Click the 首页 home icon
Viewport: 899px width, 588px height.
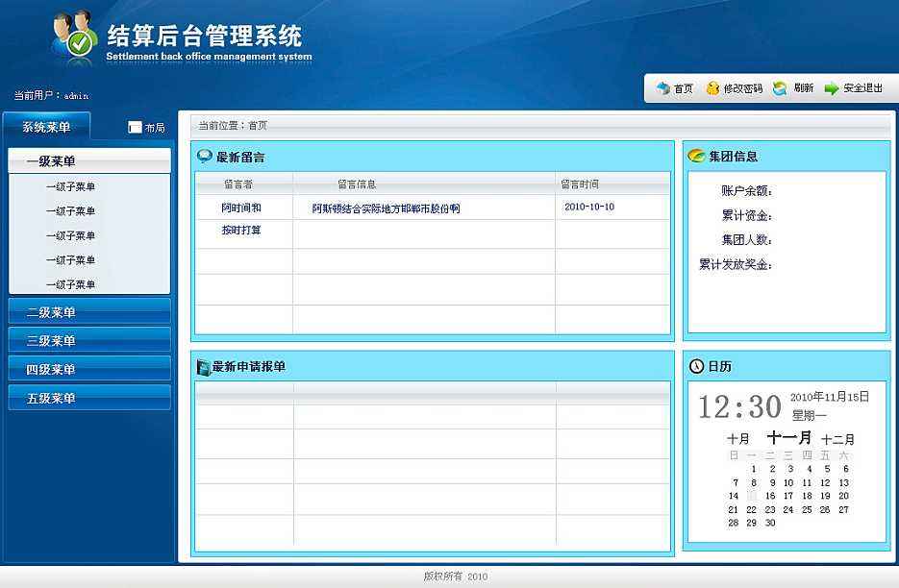tap(662, 88)
